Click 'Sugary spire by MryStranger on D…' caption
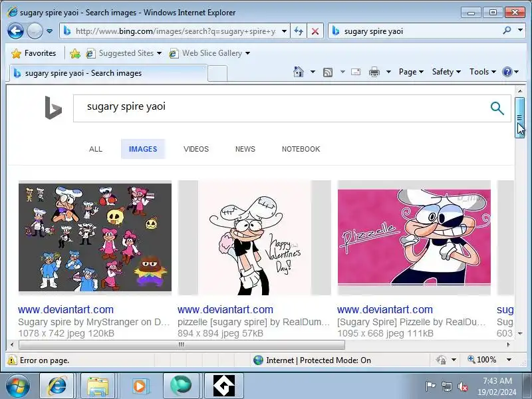This screenshot has height=399, width=532. [x=94, y=322]
